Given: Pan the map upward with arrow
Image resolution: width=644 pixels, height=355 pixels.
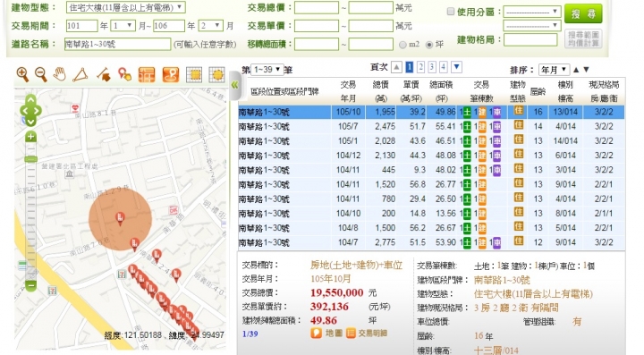Looking at the screenshot, I should [30, 99].
